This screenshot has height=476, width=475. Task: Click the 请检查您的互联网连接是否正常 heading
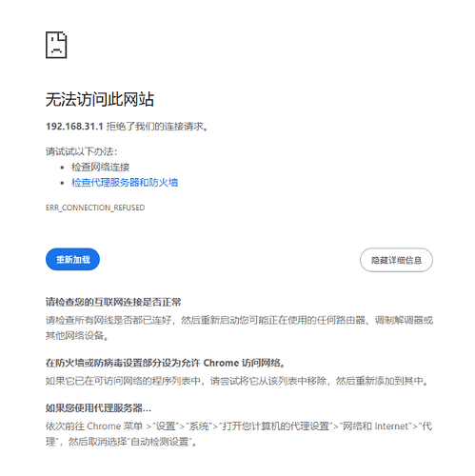click(113, 302)
